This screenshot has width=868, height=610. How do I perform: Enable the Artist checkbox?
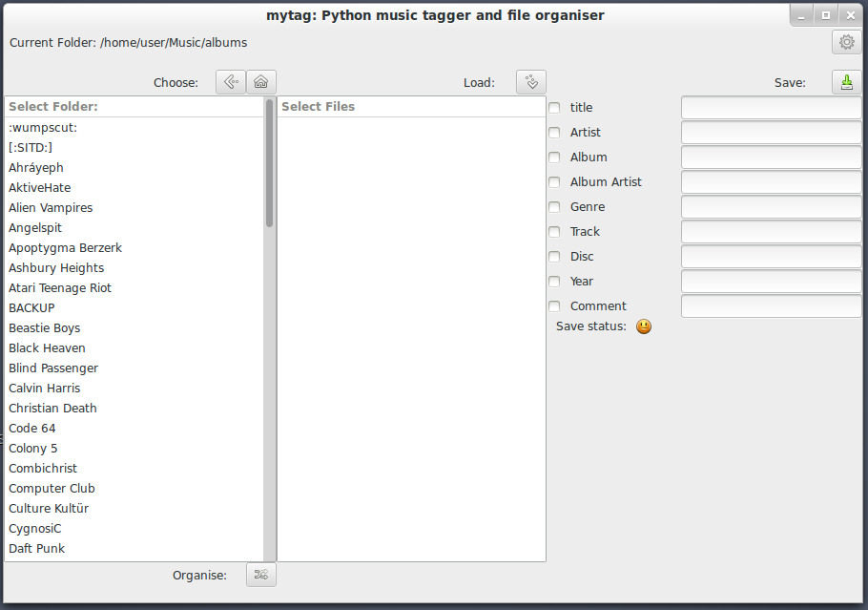click(x=554, y=133)
